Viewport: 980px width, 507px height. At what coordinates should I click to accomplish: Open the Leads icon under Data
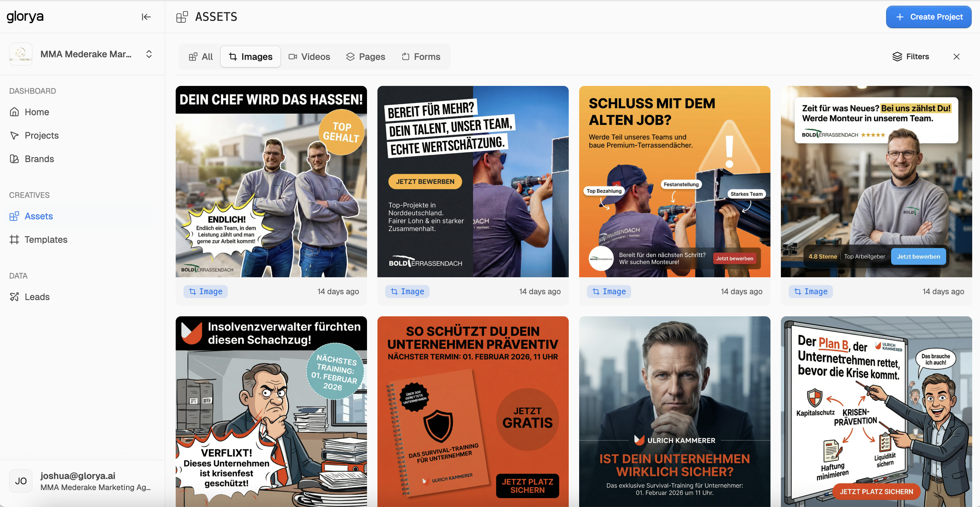(x=14, y=297)
